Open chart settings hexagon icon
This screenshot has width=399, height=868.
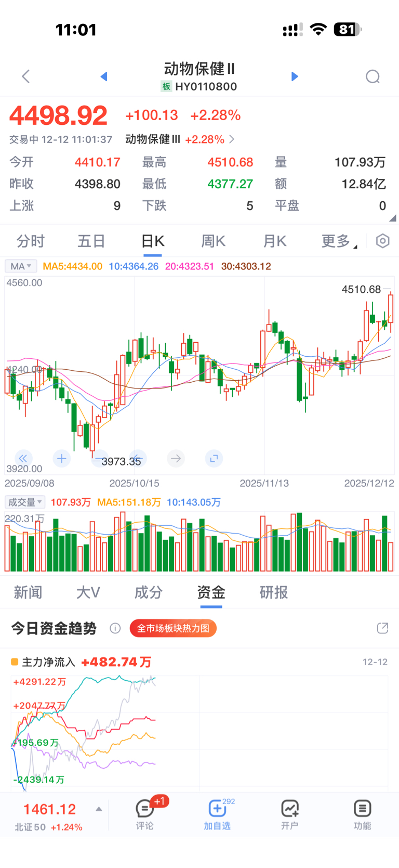(382, 241)
